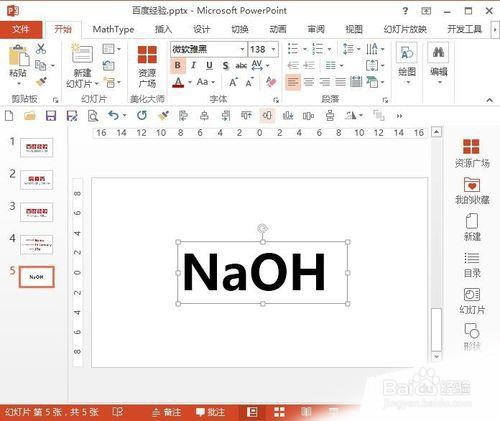
Task: Click the 目录 contents icon in sidebar
Action: click(472, 258)
